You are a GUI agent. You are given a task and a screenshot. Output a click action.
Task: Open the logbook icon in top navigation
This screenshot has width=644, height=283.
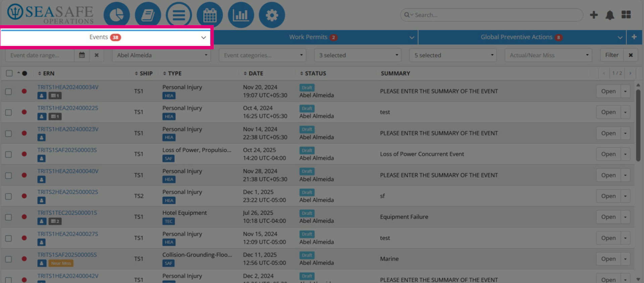[148, 15]
